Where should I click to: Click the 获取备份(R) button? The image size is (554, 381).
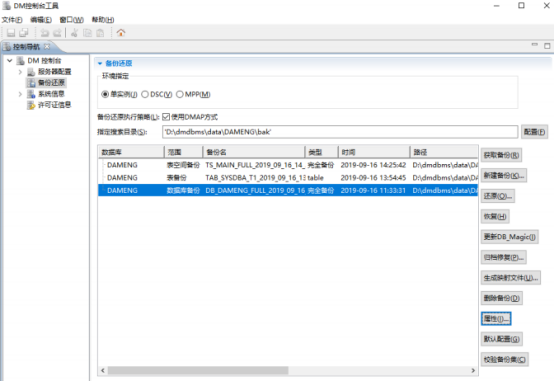click(x=501, y=155)
